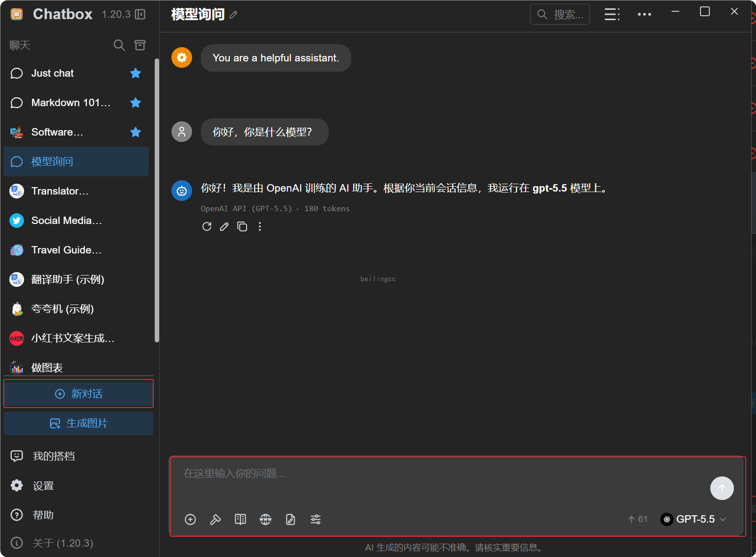Collapse sidebar with panel icon next to version
756x557 pixels.
click(x=140, y=14)
